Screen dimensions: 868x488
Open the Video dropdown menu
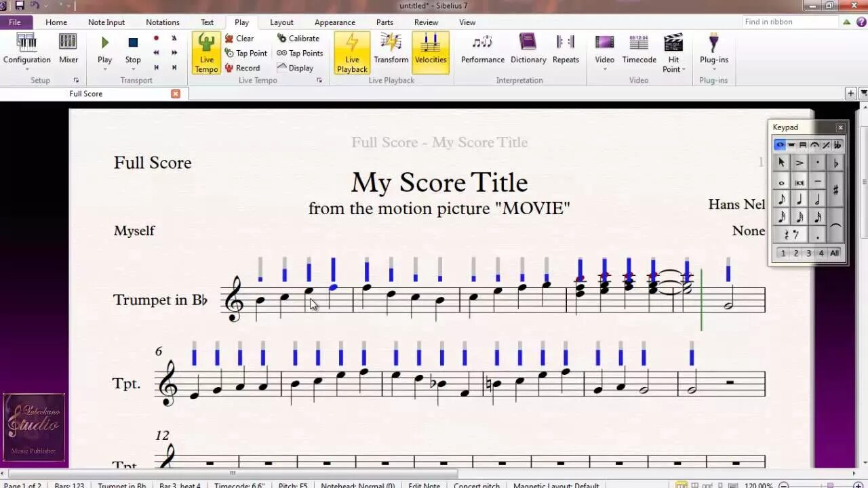[604, 69]
